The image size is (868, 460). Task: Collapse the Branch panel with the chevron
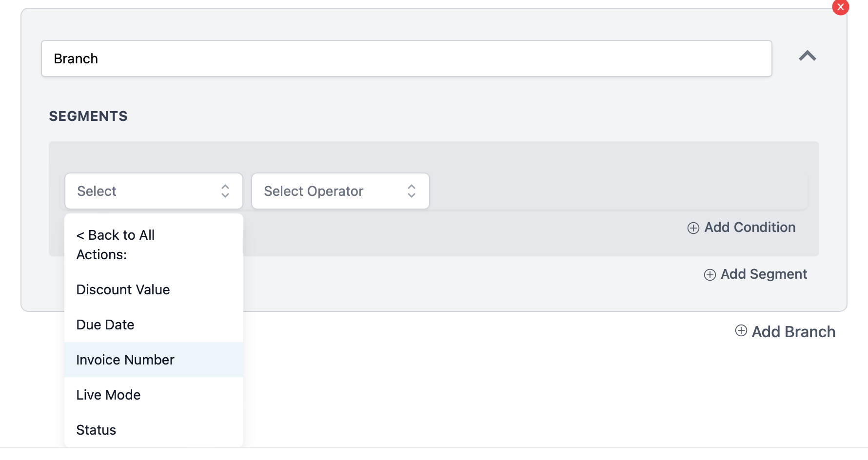[x=807, y=56]
